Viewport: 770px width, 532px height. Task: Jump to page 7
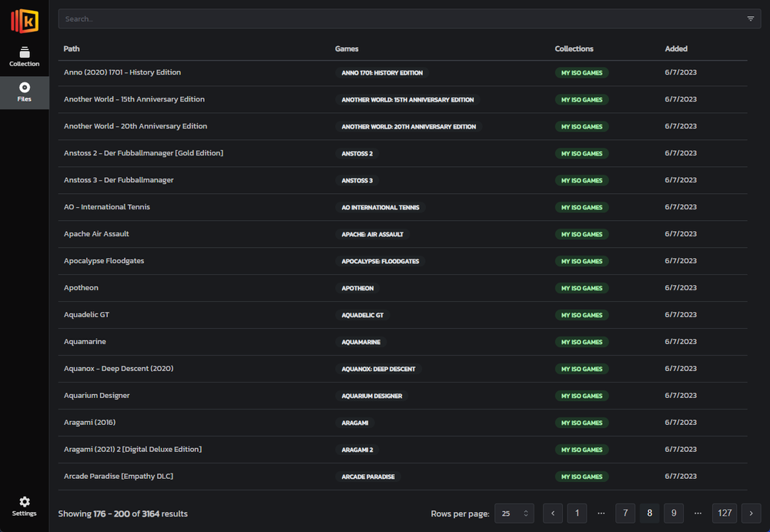(x=625, y=514)
